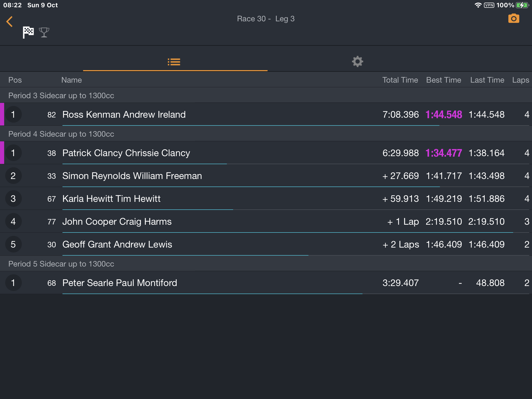This screenshot has width=532, height=399.
Task: Sort by the Best Time column header
Action: tap(444, 80)
